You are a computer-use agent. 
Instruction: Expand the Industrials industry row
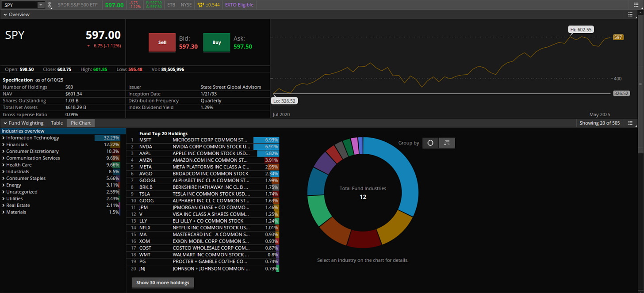(x=4, y=171)
